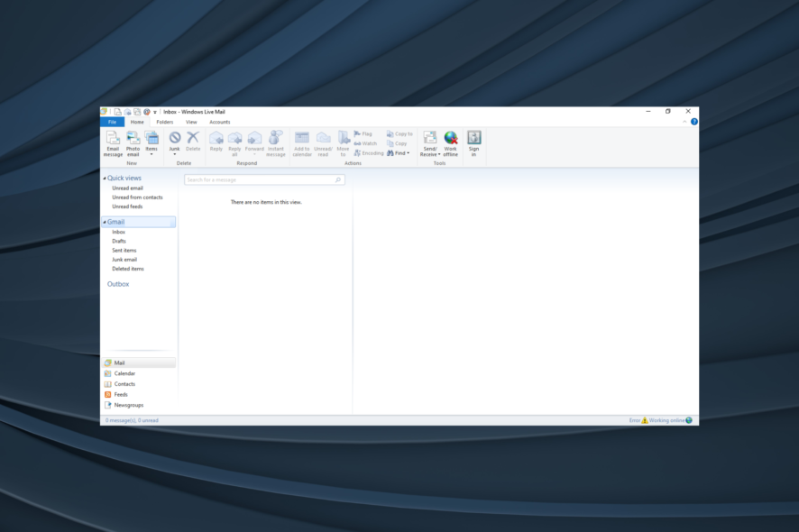Collapse the ribbon with the caret arrow
Viewport: 799px width, 532px height.
point(684,122)
